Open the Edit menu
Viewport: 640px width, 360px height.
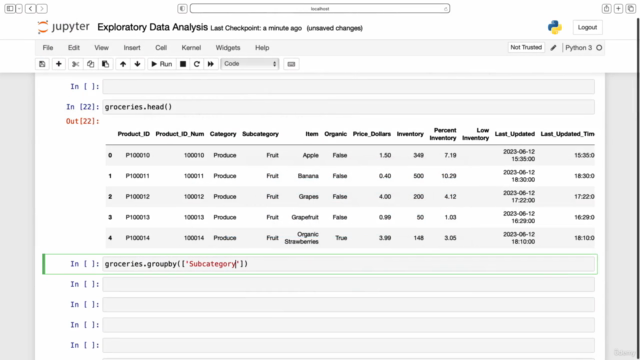[x=74, y=48]
